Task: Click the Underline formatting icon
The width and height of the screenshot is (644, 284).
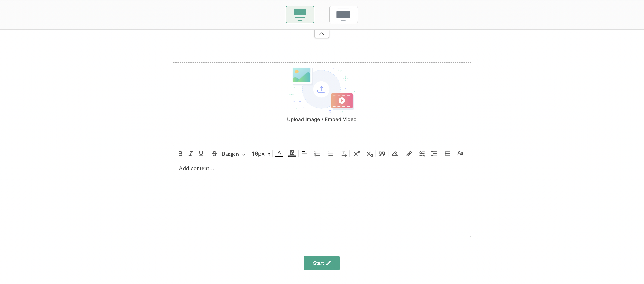Action: pos(201,153)
